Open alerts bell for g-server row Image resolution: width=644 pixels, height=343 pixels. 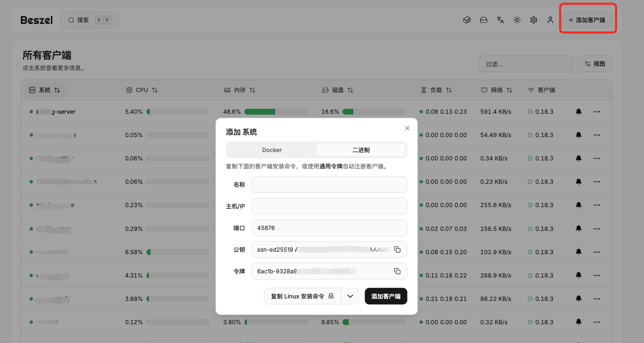coord(579,112)
